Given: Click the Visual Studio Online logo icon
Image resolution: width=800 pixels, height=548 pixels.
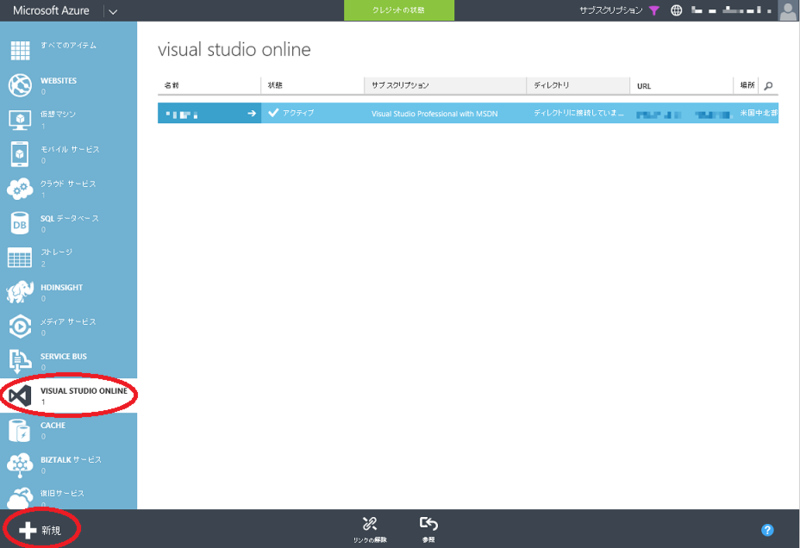Looking at the screenshot, I should click(20, 395).
